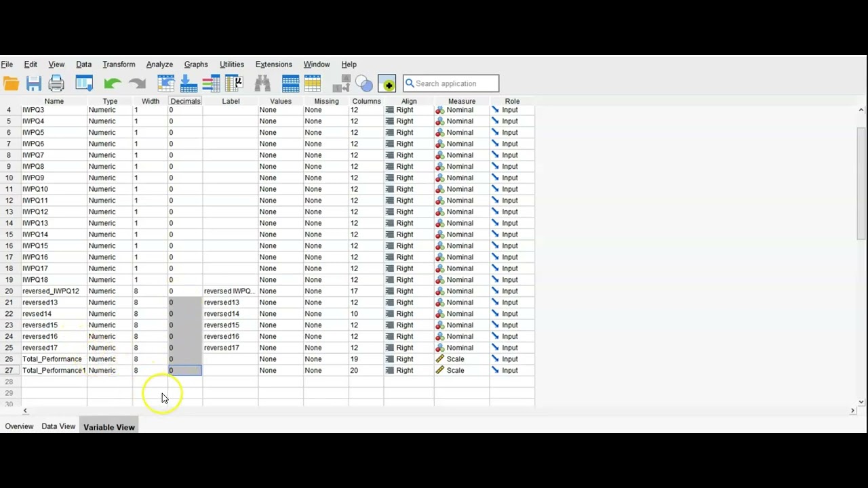Select the row 20 header

coord(9,291)
